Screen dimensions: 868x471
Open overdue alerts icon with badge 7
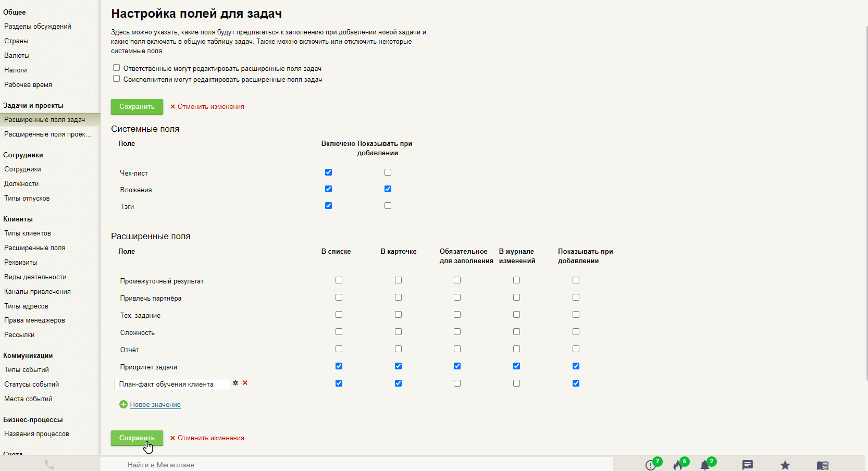pos(651,465)
